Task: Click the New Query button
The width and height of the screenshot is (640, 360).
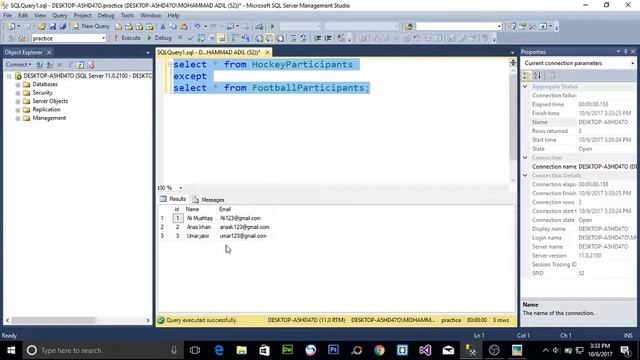Action: [x=91, y=26]
